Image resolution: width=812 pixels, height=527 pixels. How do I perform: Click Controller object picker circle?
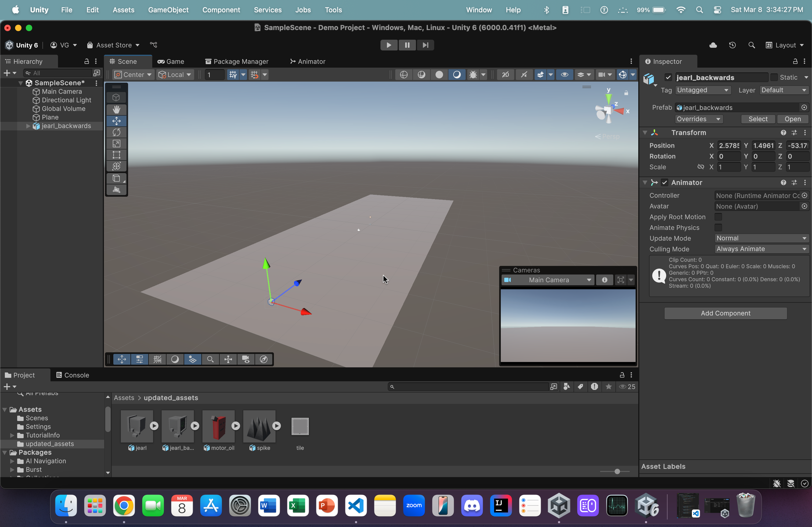(x=804, y=196)
